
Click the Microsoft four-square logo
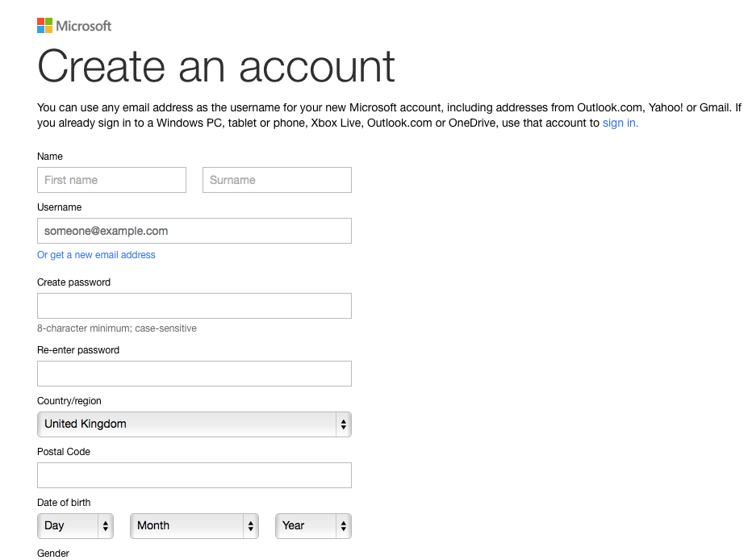(x=44, y=26)
